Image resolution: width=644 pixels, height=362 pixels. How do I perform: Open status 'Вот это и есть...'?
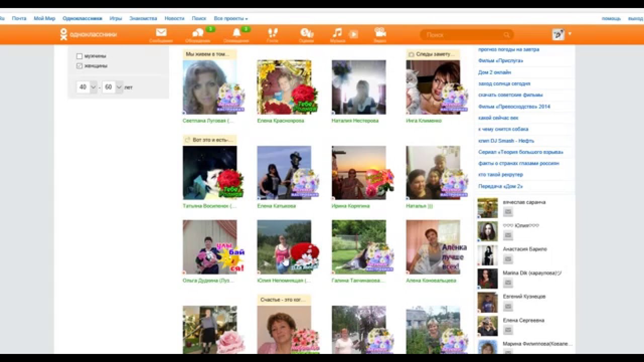pos(209,140)
